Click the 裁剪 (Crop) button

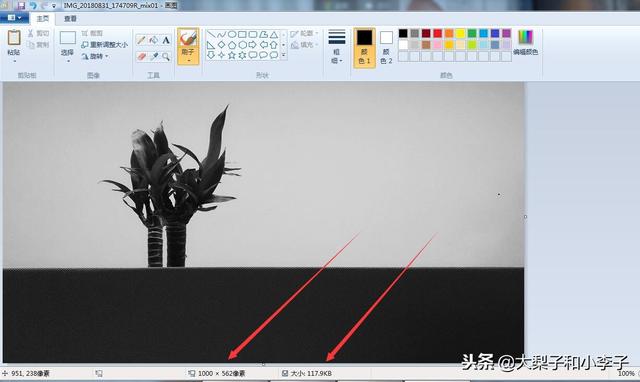[92, 33]
